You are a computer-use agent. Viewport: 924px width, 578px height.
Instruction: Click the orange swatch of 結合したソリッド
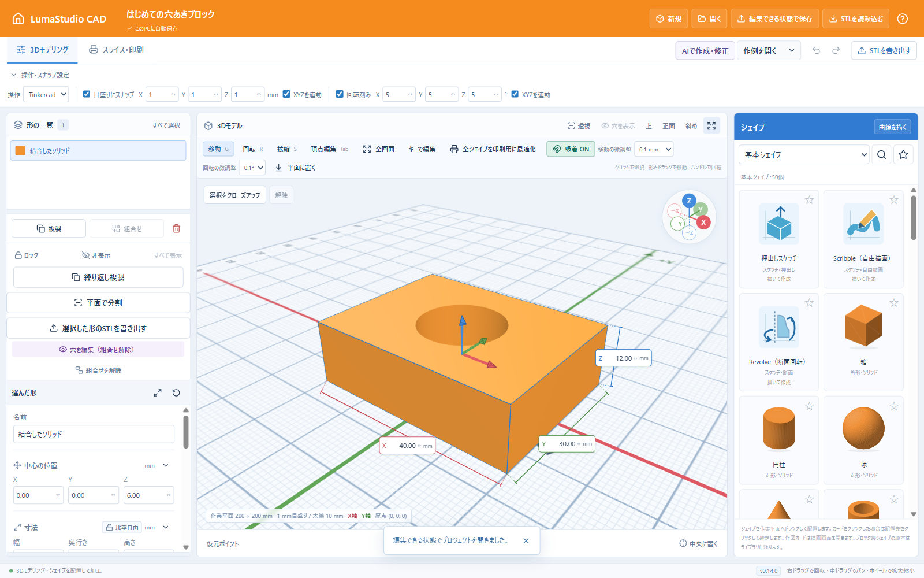click(20, 150)
